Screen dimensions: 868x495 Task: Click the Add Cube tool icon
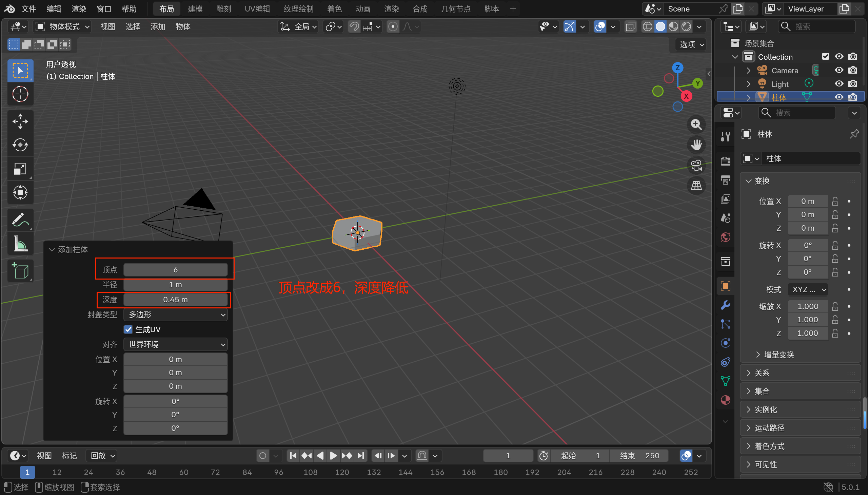pos(20,271)
